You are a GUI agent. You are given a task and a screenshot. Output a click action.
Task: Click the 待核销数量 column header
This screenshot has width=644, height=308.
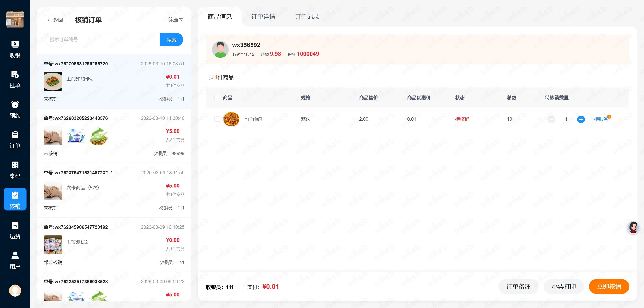tap(556, 98)
